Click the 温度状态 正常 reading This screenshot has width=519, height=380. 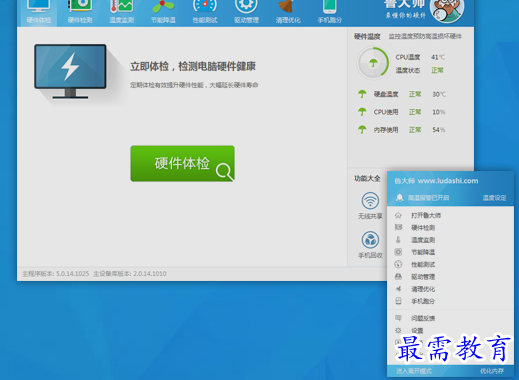[420, 70]
